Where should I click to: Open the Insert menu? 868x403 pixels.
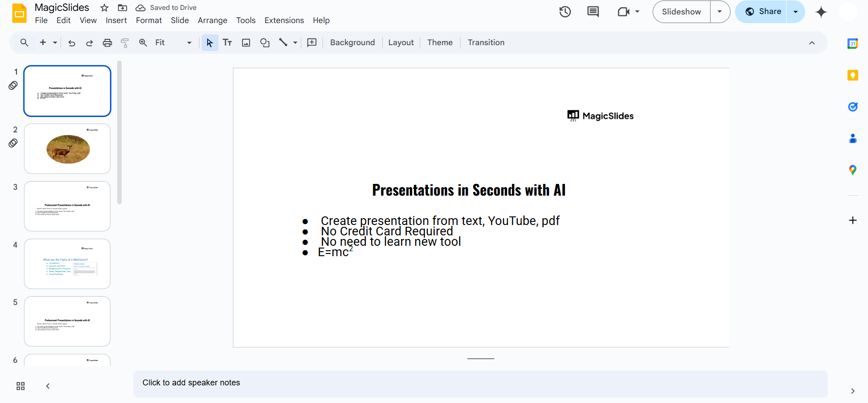pyautogui.click(x=116, y=20)
